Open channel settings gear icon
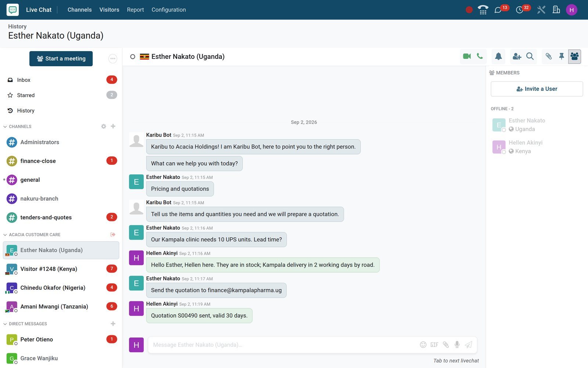Image resolution: width=588 pixels, height=368 pixels. click(x=104, y=126)
